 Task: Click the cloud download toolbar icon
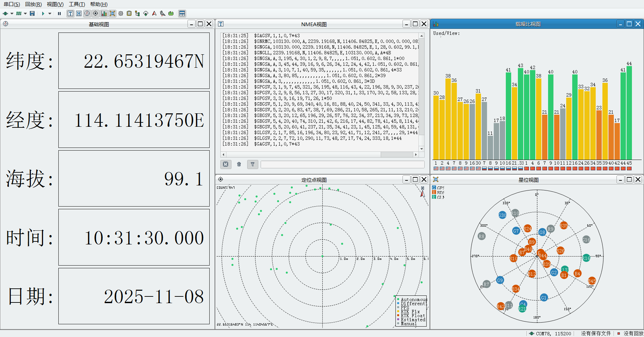click(x=146, y=13)
